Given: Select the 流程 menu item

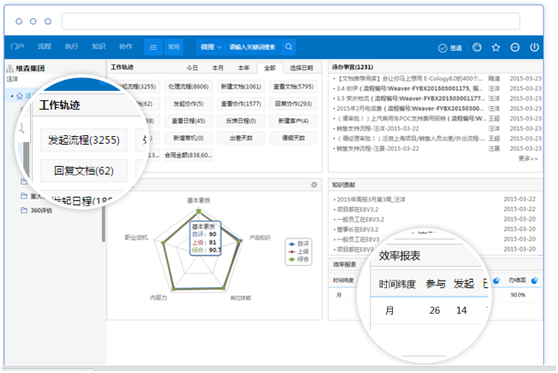Looking at the screenshot, I should [x=44, y=47].
